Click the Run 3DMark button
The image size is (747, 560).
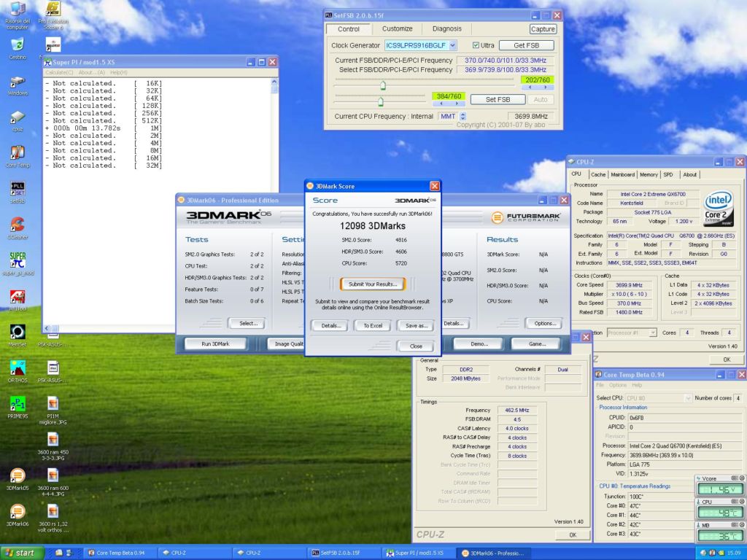pos(215,344)
